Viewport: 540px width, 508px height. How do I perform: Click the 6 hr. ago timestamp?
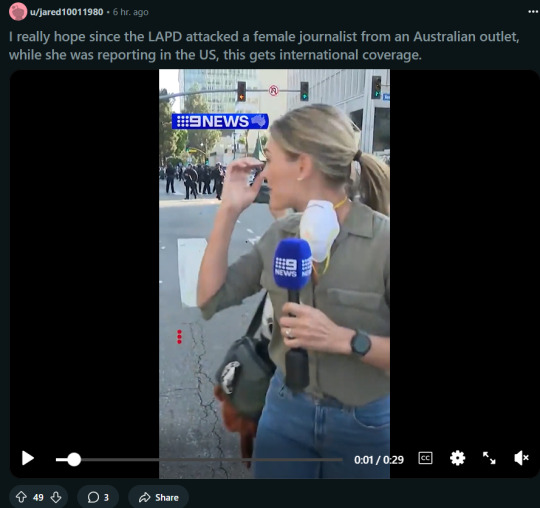click(131, 12)
